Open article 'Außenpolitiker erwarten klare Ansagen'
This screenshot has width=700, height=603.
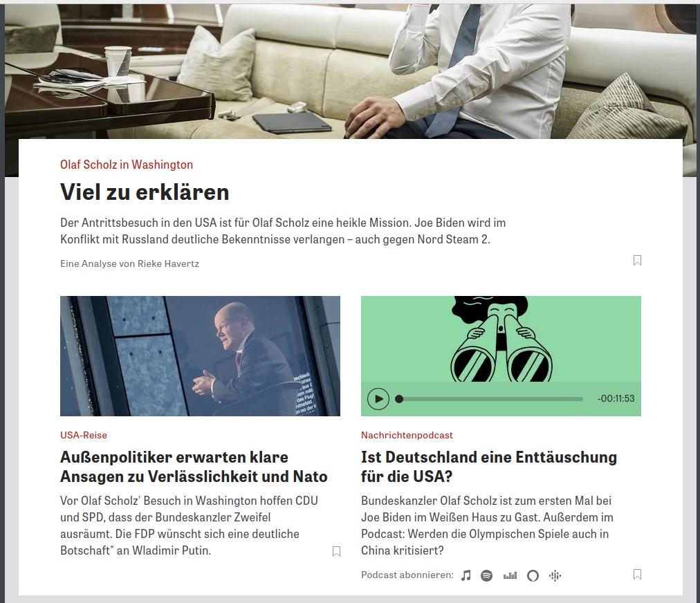194,467
